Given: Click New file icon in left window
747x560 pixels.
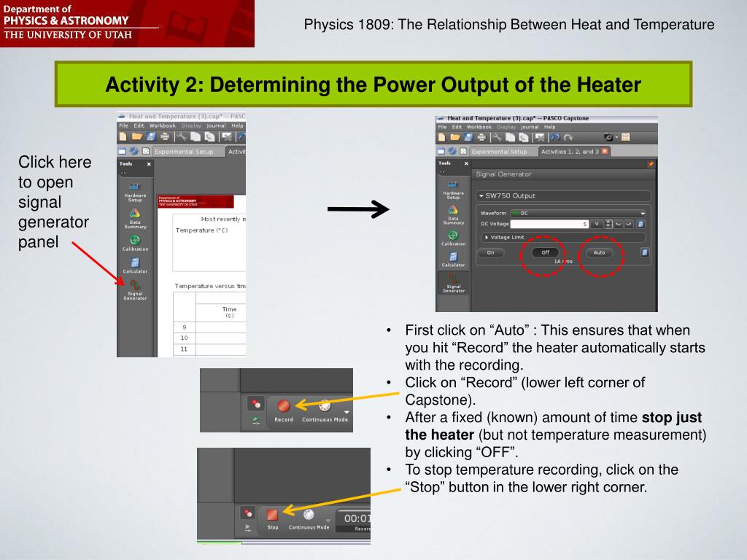Looking at the screenshot, I should tap(123, 136).
